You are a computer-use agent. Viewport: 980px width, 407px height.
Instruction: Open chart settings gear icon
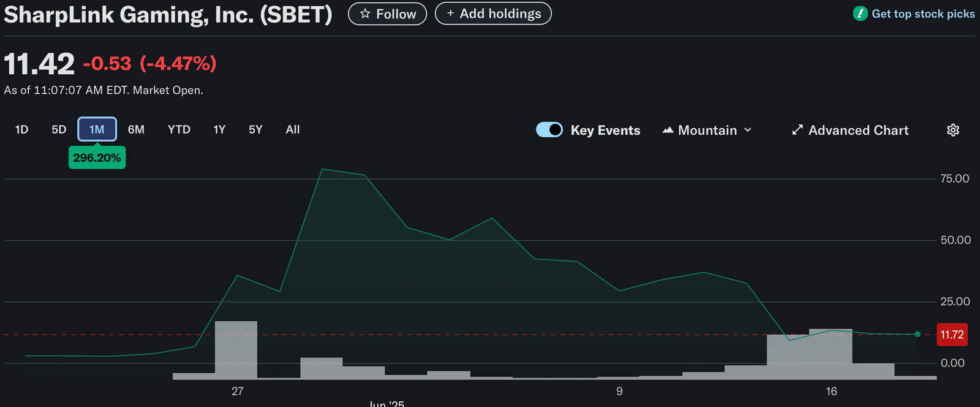coord(952,130)
